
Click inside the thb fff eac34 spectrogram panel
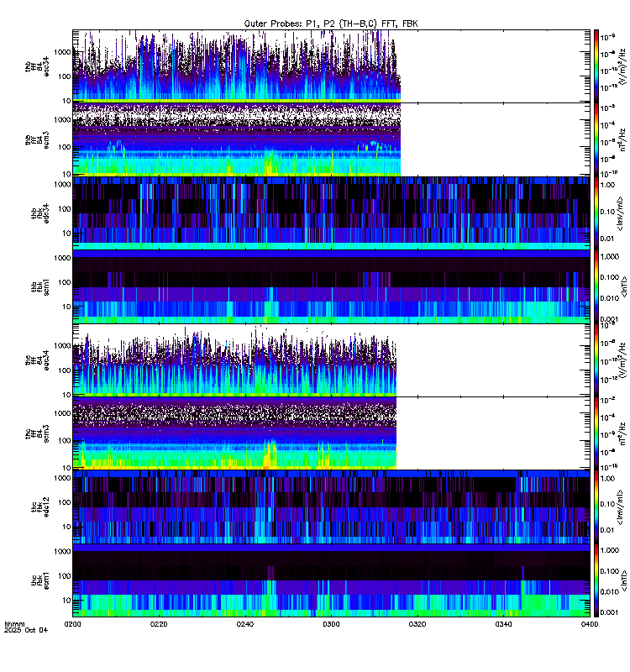pos(331,66)
